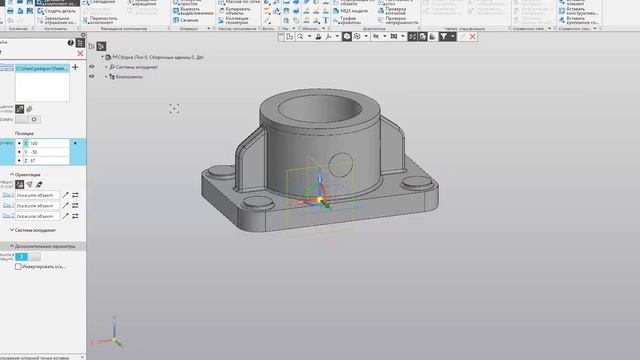Image resolution: width=640 pixels, height=360 pixels.
Task: Collapse 'Дополнительные параметры' section
Action: point(12,246)
